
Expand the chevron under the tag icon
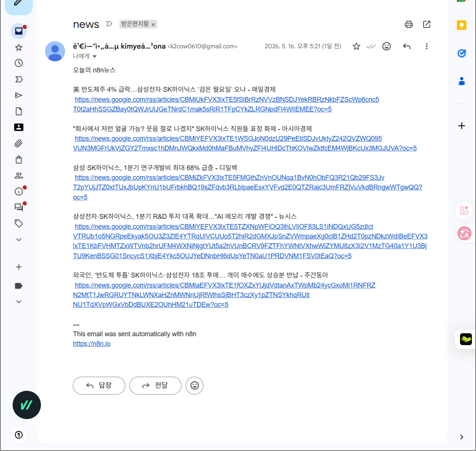pyautogui.click(x=19, y=240)
